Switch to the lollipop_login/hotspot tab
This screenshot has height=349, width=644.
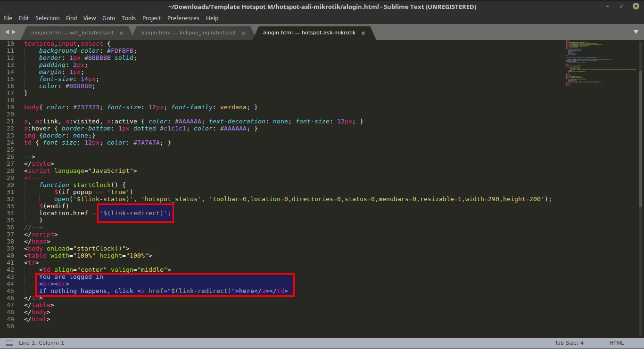[189, 33]
